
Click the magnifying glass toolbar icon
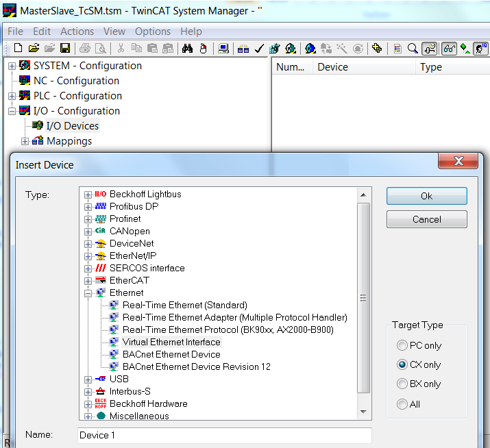pos(413,49)
